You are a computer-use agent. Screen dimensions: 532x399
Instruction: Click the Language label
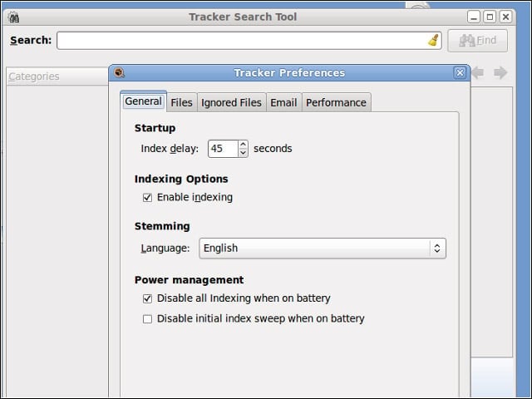165,249
